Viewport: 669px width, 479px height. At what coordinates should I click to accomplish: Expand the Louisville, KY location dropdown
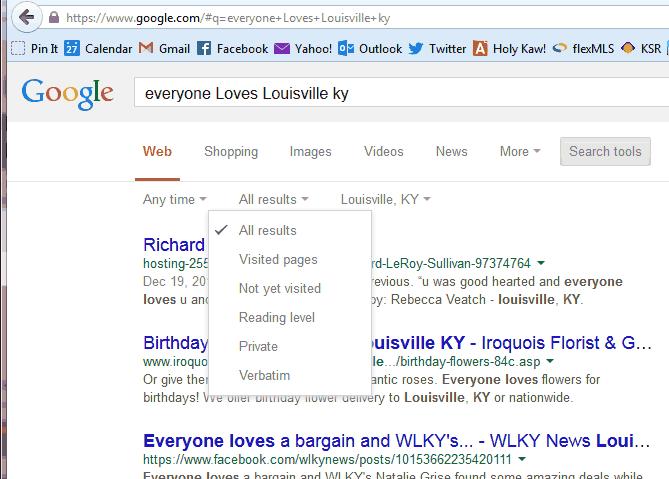[x=385, y=199]
